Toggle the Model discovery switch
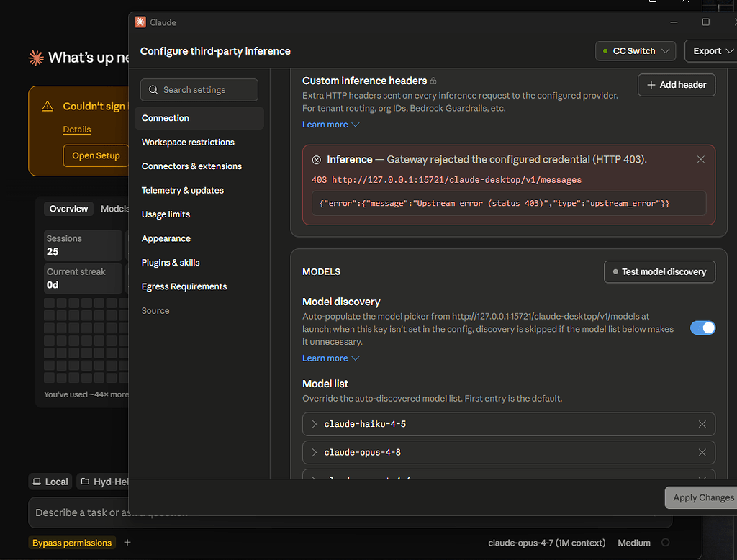Viewport: 737px width, 560px height. coord(702,328)
